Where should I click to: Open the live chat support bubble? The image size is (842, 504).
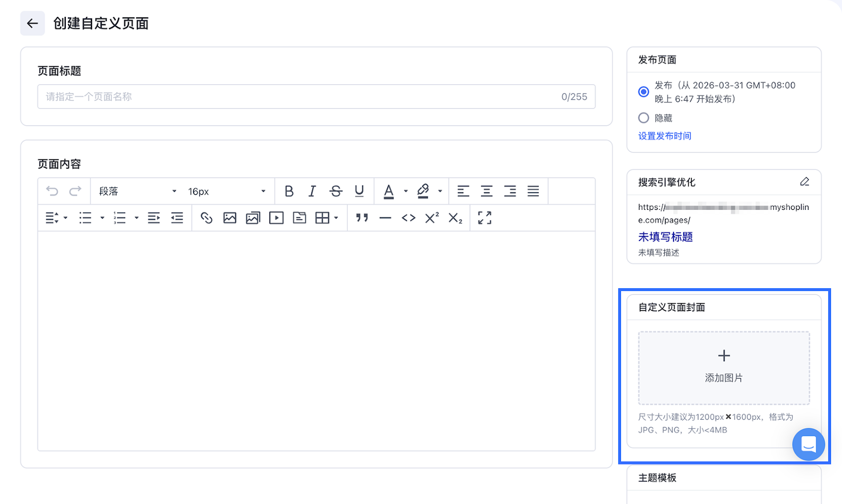808,445
